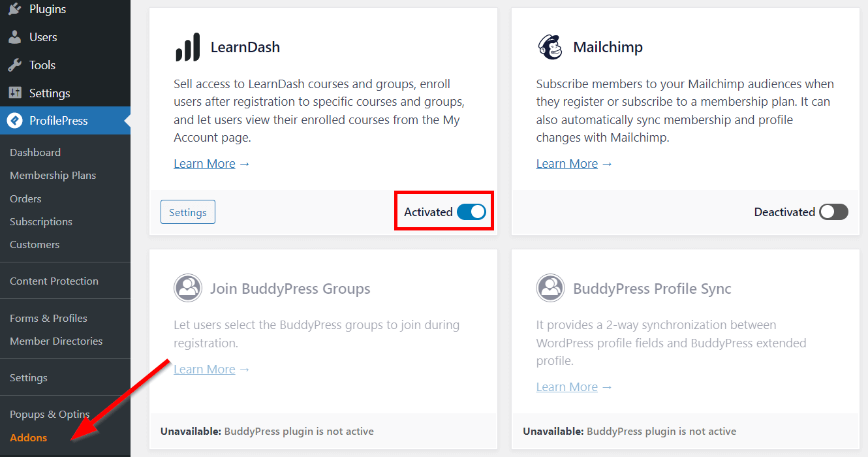Click the Mailchimp description text
The image size is (868, 457).
click(685, 110)
